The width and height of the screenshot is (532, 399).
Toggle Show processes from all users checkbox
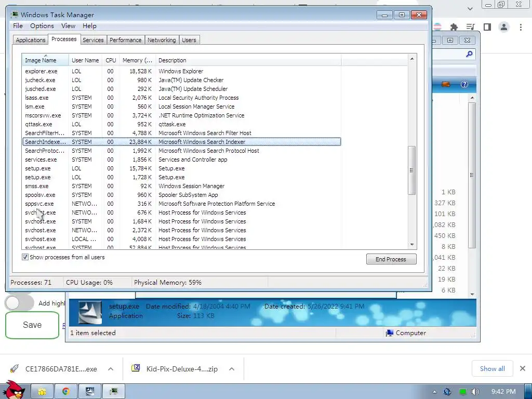pyautogui.click(x=25, y=257)
